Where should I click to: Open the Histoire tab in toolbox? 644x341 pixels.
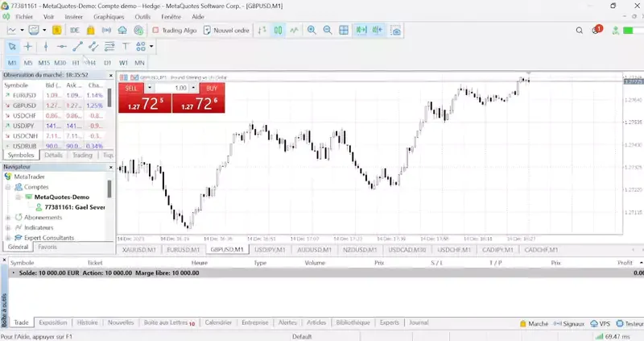[88, 323]
